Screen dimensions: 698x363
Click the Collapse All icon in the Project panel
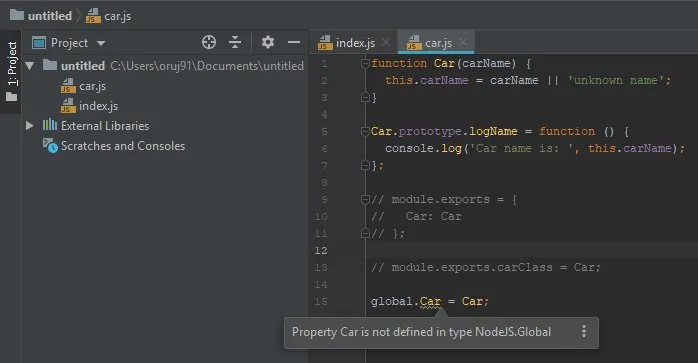click(x=235, y=42)
